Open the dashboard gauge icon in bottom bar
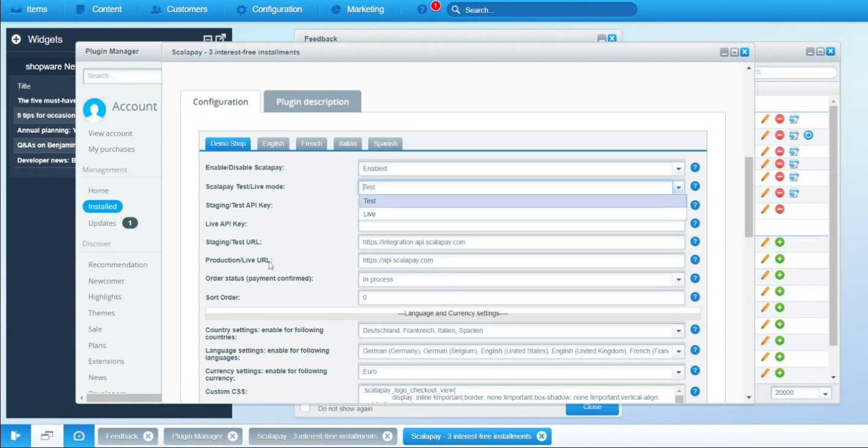 tap(79, 436)
